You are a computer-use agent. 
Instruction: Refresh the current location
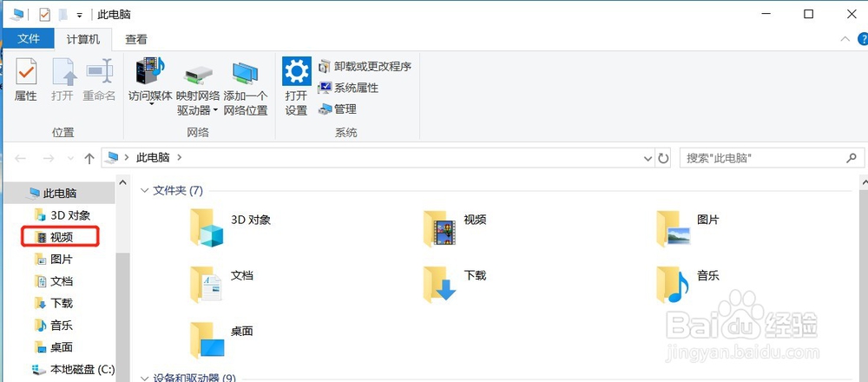click(663, 158)
